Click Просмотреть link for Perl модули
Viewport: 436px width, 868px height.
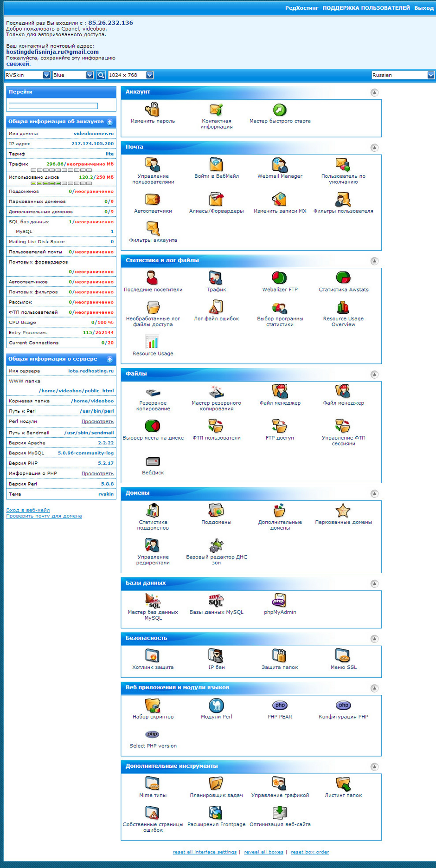click(x=97, y=421)
